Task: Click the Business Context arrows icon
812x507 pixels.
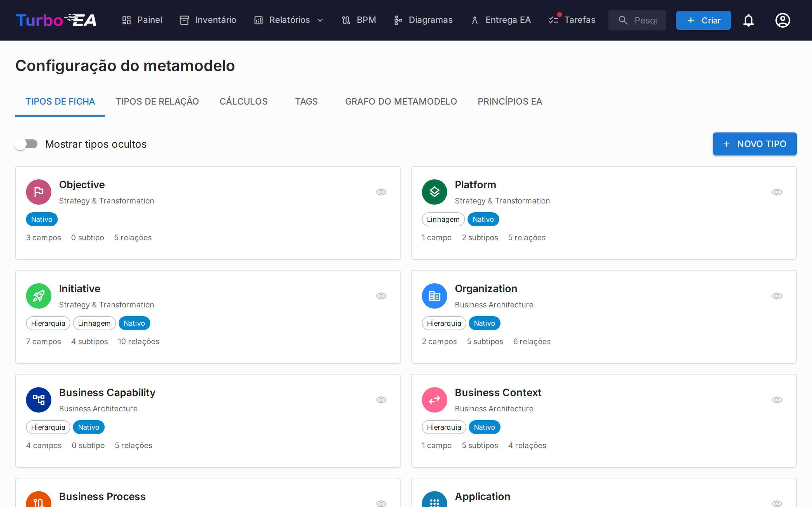Action: click(x=434, y=400)
